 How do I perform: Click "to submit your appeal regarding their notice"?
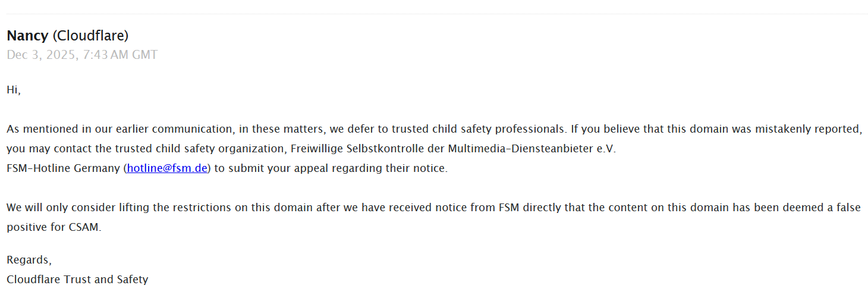(x=331, y=168)
